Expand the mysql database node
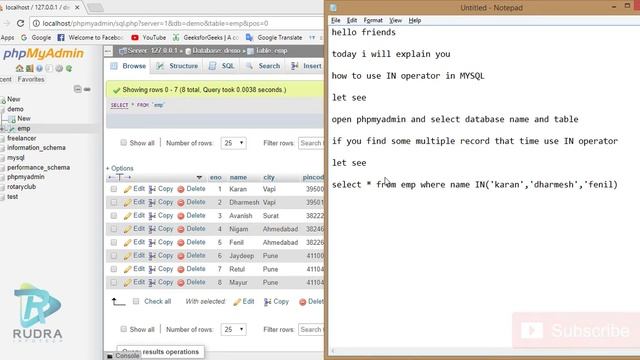This screenshot has height=360, width=640. pyautogui.click(x=2, y=158)
